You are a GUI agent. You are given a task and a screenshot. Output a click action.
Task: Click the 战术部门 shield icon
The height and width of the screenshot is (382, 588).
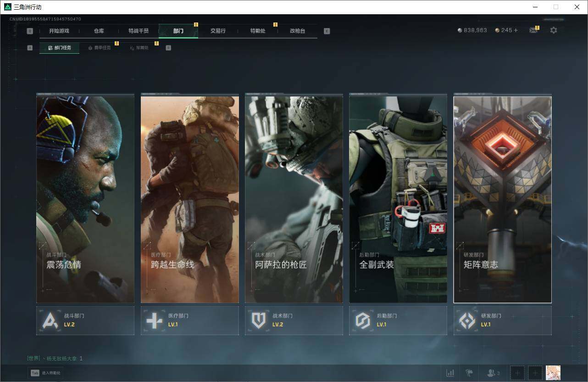(x=259, y=320)
